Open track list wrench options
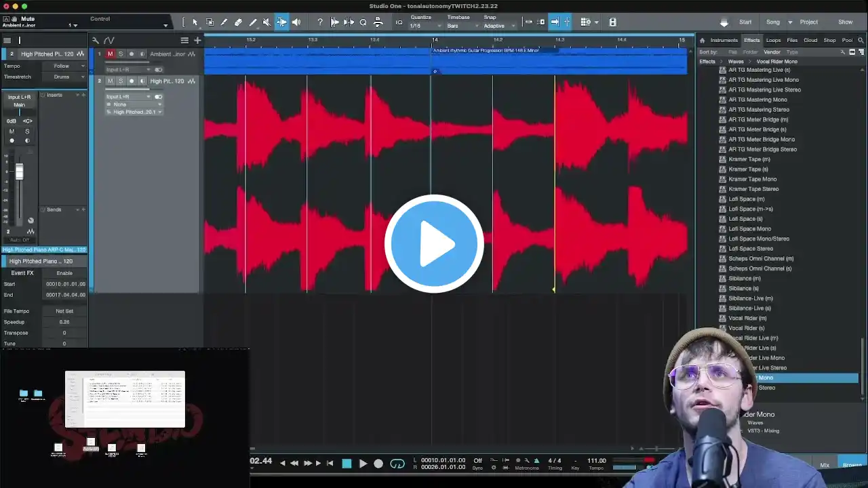The width and height of the screenshot is (868, 488). [x=96, y=41]
